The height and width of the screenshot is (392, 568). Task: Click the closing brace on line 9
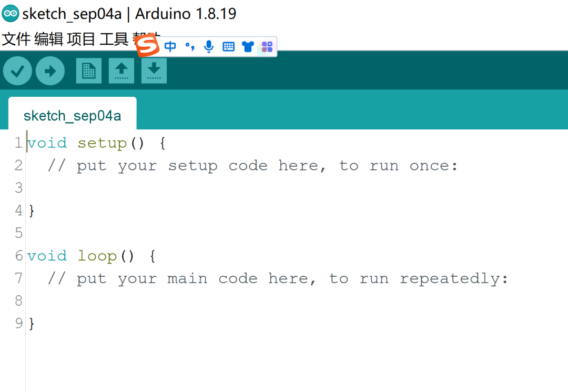pos(32,324)
